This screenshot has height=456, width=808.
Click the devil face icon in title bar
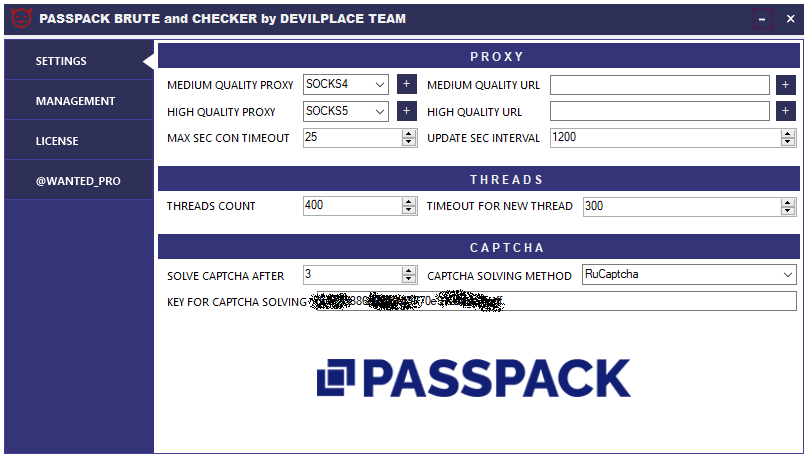pyautogui.click(x=21, y=19)
